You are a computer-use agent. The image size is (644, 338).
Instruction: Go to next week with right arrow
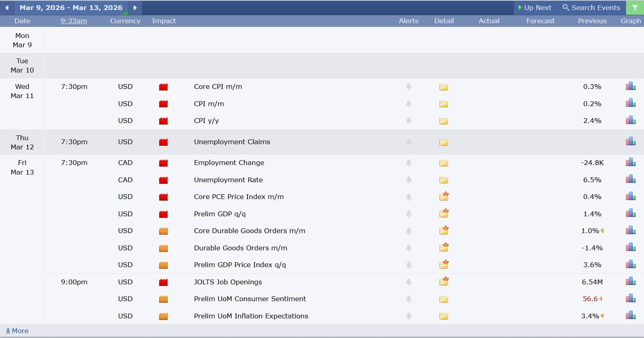click(x=135, y=8)
